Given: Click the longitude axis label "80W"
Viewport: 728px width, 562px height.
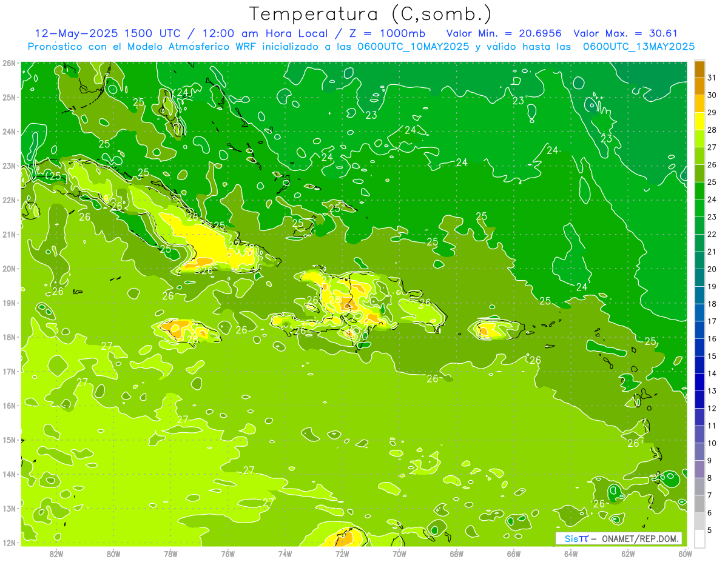Looking at the screenshot, I should tap(113, 554).
